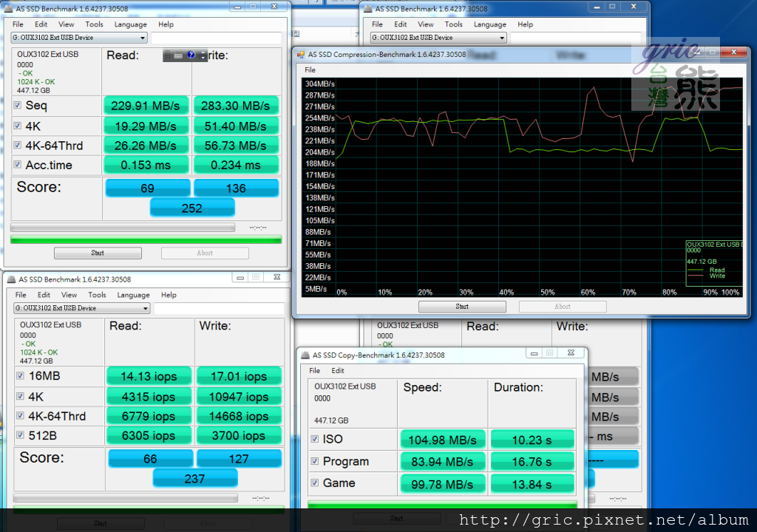Click the 0.153 ms access time value
This screenshot has width=757, height=532.
point(146,165)
